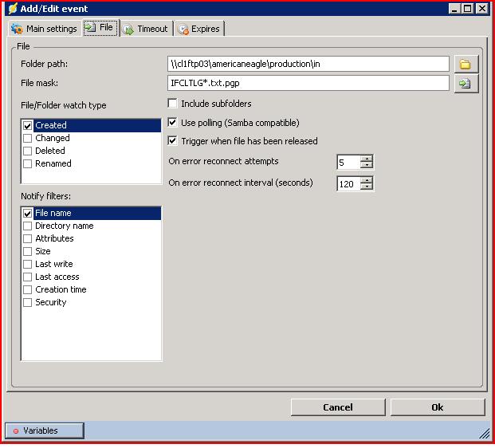Enable the Include subfolders checkbox
Screen dimensions: 495x448
point(173,104)
